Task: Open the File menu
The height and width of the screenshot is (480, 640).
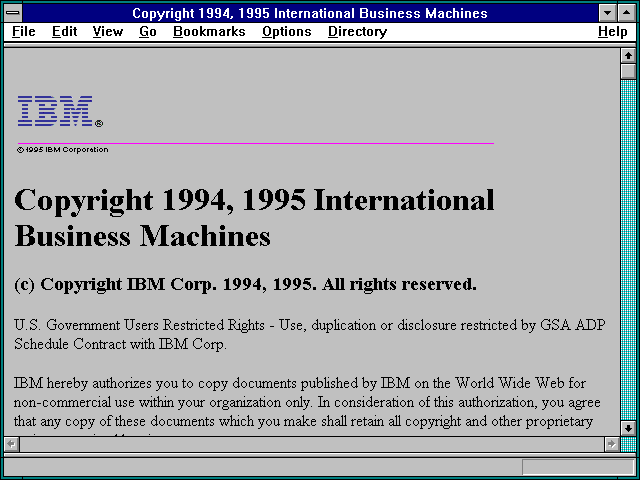Action: point(24,31)
